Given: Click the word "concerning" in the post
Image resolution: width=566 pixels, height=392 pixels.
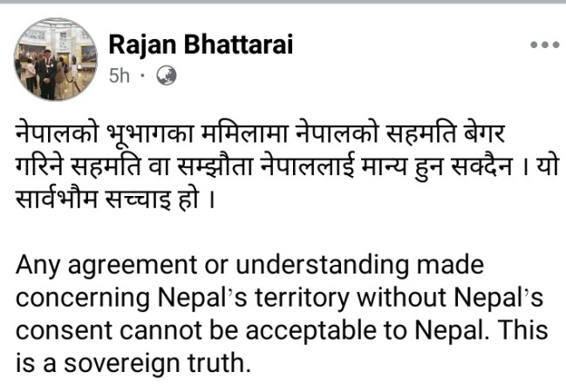Looking at the screenshot, I should [x=75, y=296].
